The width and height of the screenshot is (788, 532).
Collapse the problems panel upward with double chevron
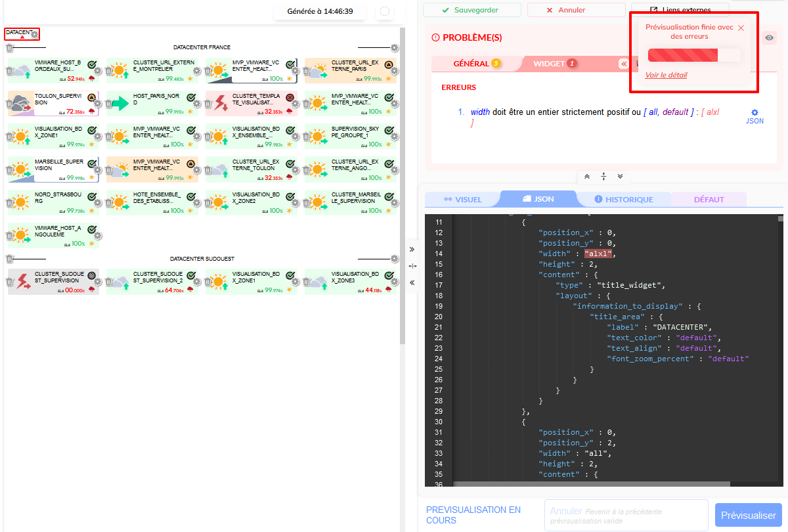(x=587, y=177)
